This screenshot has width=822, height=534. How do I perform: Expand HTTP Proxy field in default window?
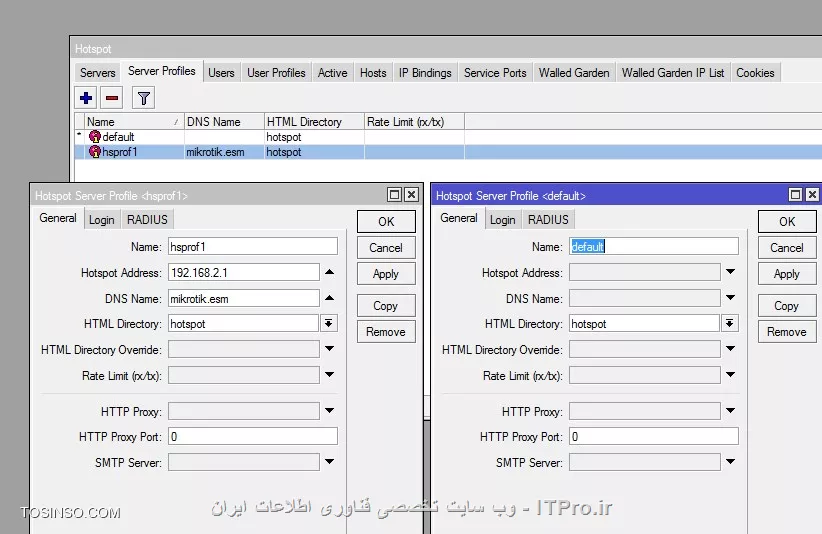click(730, 411)
